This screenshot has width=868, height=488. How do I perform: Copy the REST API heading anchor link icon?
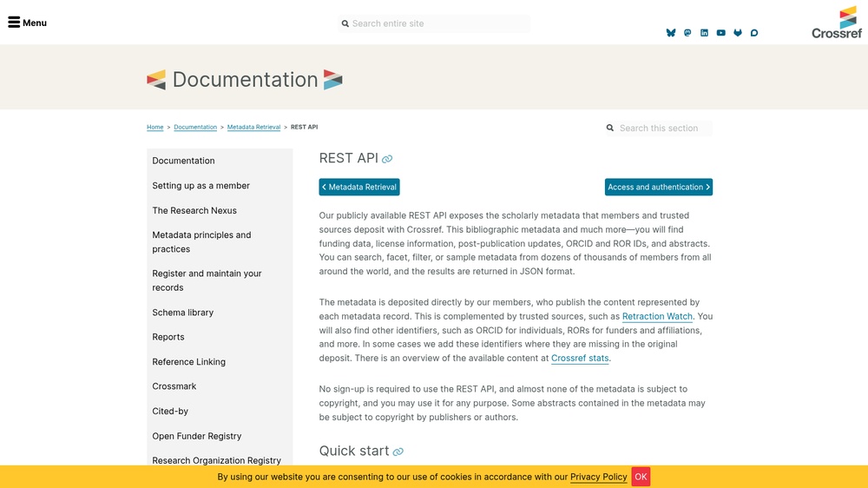click(387, 160)
